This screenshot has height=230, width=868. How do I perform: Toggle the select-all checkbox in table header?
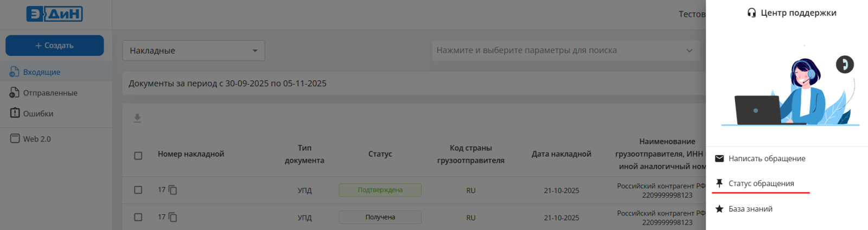pos(138,156)
